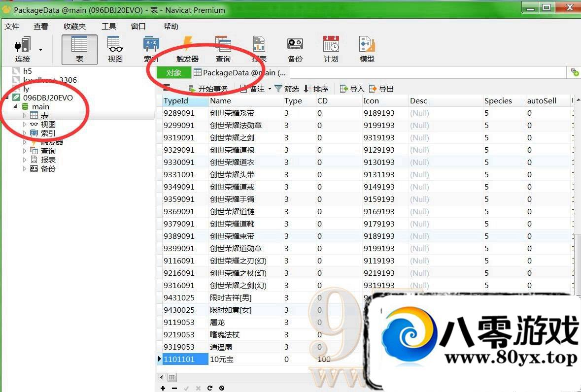
Task: Click the autoSell column header
Action: (548, 100)
